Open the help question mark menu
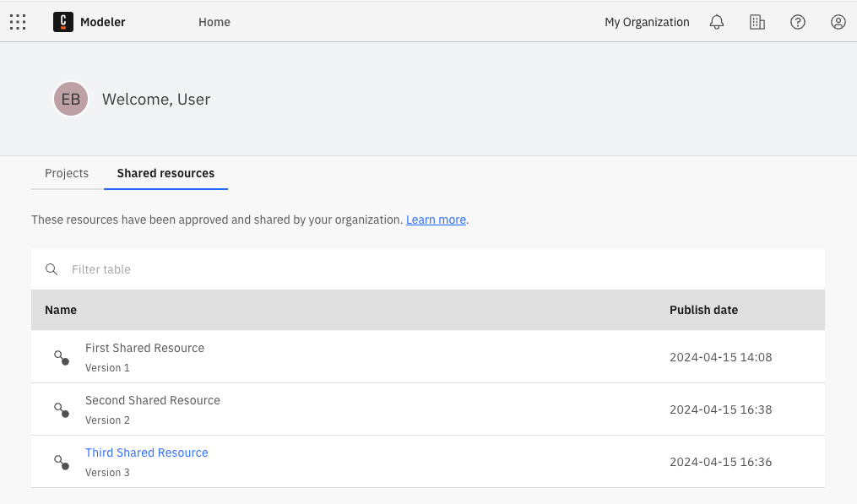857x504 pixels. (x=797, y=22)
